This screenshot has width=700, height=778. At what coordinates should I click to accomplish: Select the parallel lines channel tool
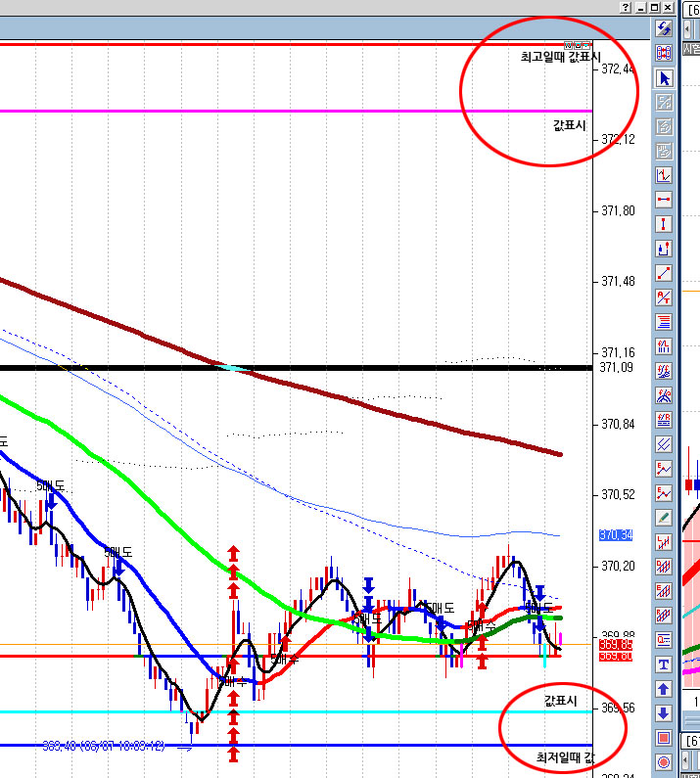[x=664, y=444]
